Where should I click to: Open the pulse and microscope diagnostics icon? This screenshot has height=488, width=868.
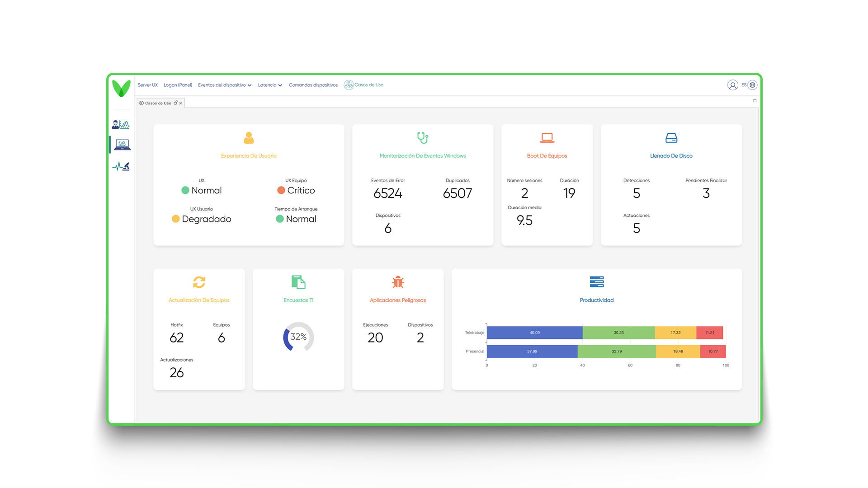121,166
